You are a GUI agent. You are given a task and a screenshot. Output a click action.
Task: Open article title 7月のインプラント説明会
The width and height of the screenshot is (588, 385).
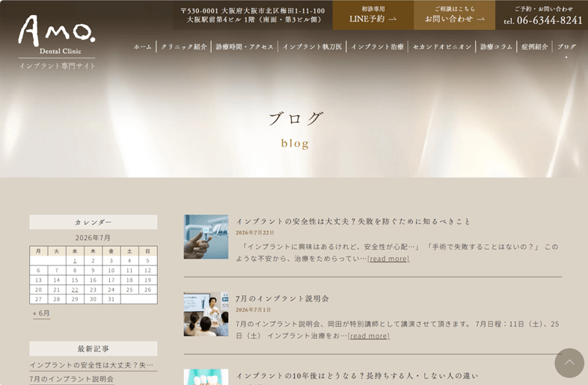(282, 299)
